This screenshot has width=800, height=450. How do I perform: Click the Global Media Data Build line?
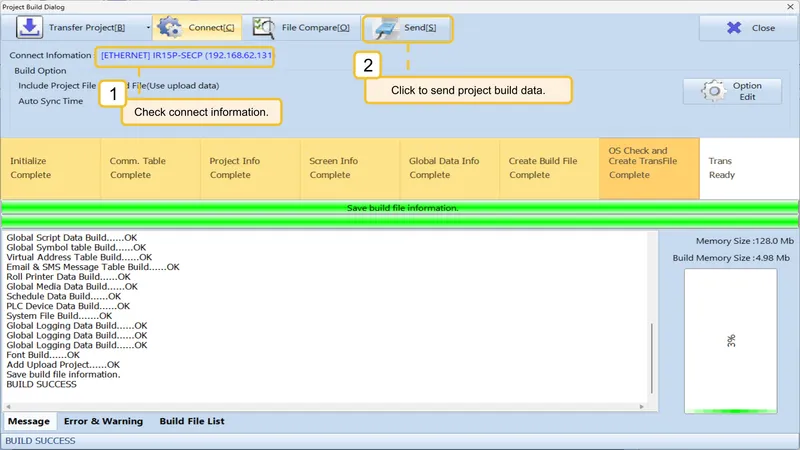72,287
